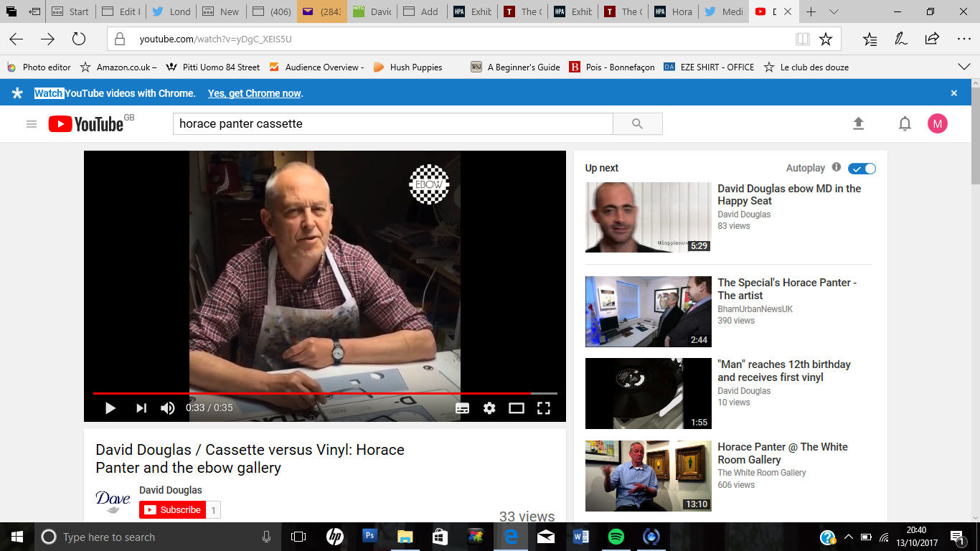Click the 'Yes, get Chrome now' link
980x551 pixels.
click(x=255, y=93)
